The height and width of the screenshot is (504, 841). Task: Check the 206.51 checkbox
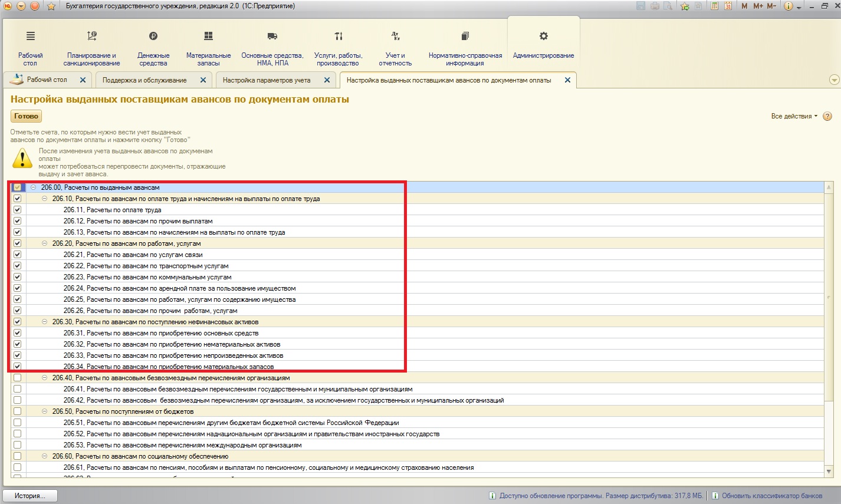click(x=17, y=423)
